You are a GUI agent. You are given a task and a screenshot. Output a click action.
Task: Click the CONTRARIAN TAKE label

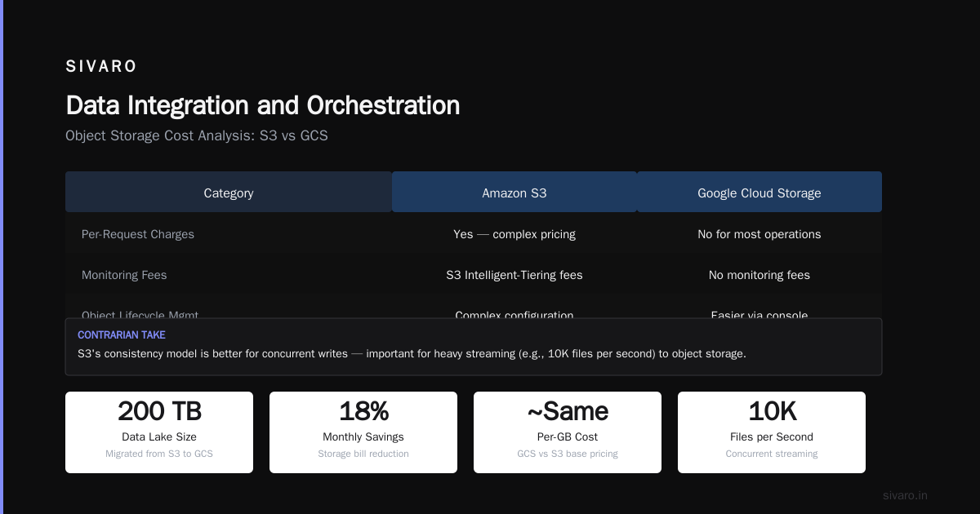[122, 335]
